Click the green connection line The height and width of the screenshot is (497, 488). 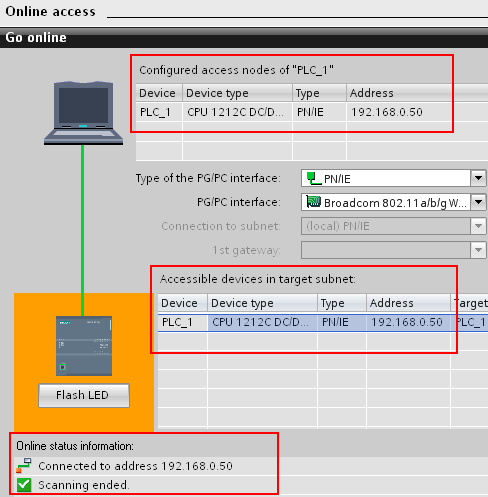(82, 230)
